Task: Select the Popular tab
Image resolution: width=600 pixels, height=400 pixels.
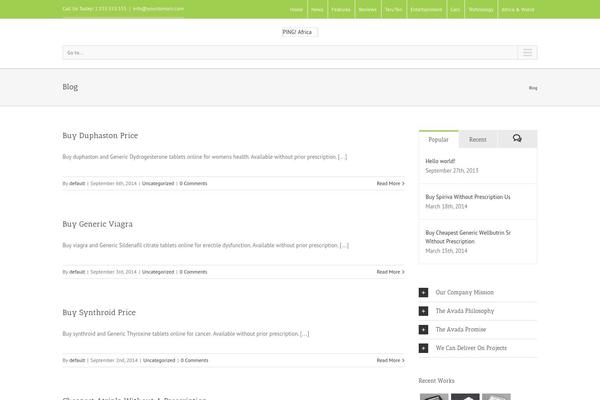Action: point(439,139)
